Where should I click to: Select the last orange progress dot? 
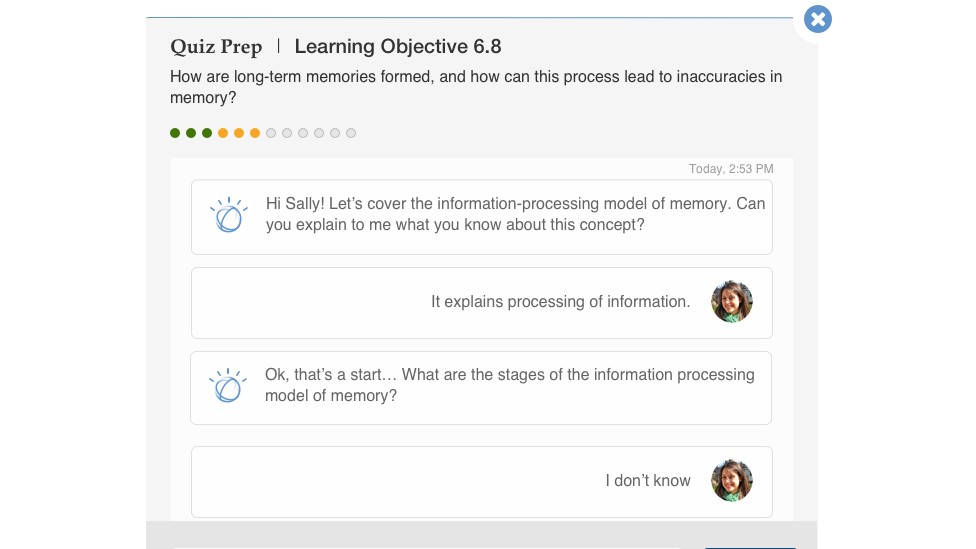pyautogui.click(x=255, y=133)
